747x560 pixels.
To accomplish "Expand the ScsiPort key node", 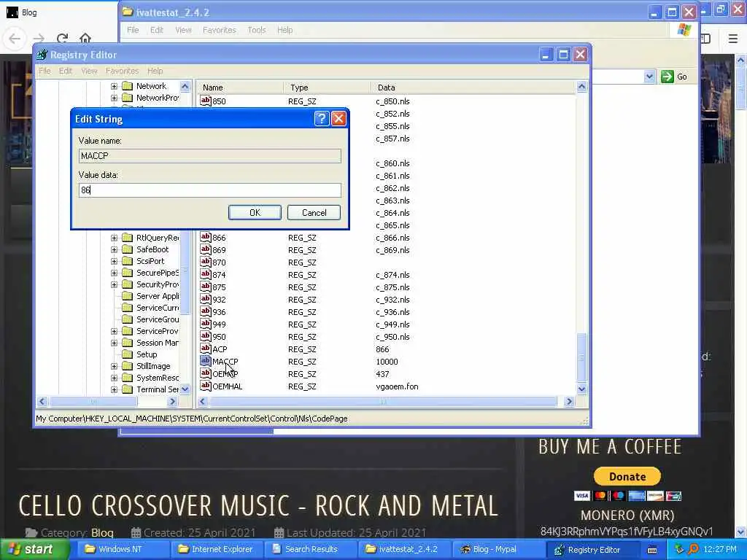I will coord(114,261).
